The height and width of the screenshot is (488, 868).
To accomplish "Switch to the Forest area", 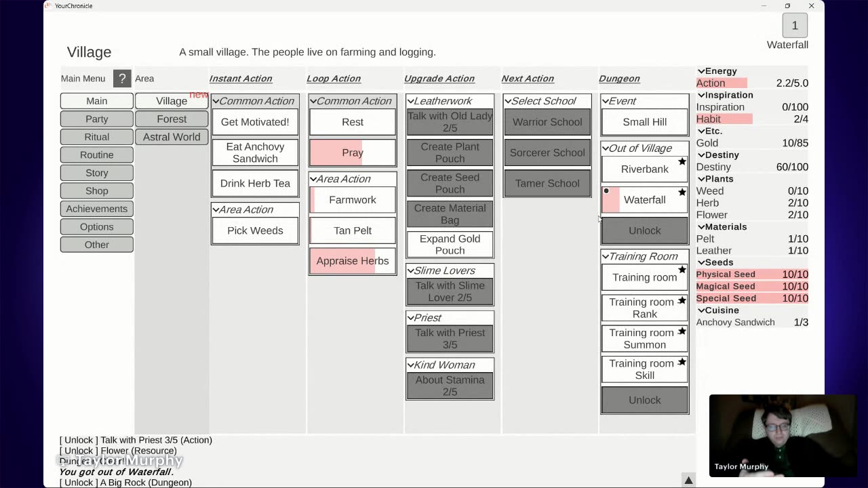I will [x=172, y=119].
